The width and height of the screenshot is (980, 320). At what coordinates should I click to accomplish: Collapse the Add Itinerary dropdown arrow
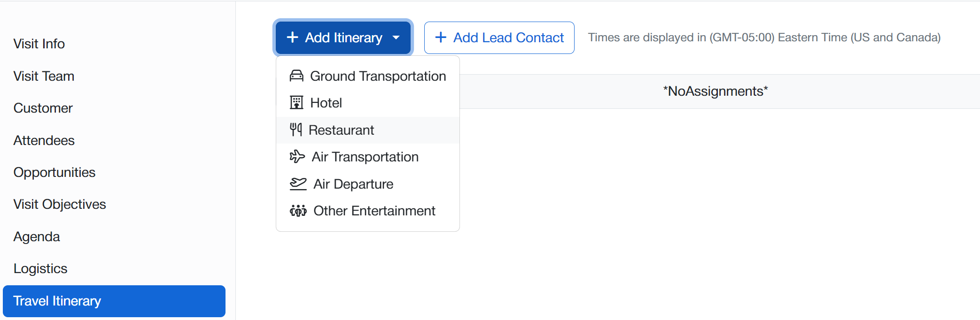(x=396, y=38)
